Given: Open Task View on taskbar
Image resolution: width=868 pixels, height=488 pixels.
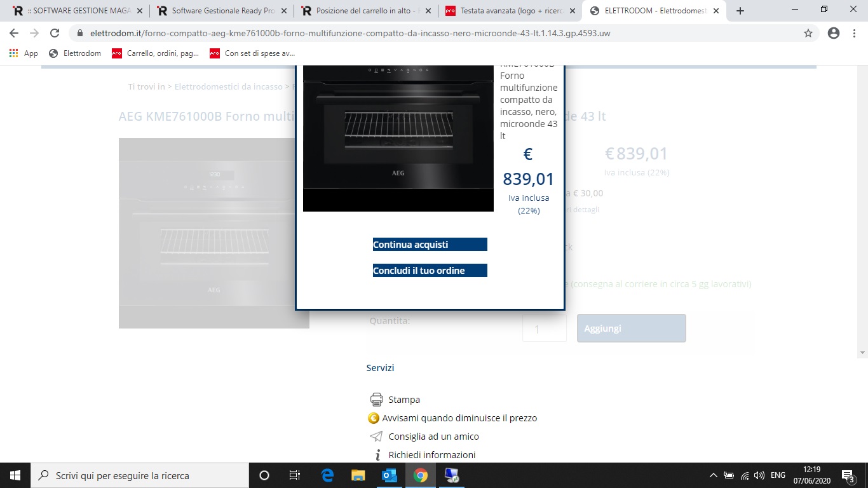Looking at the screenshot, I should click(295, 475).
